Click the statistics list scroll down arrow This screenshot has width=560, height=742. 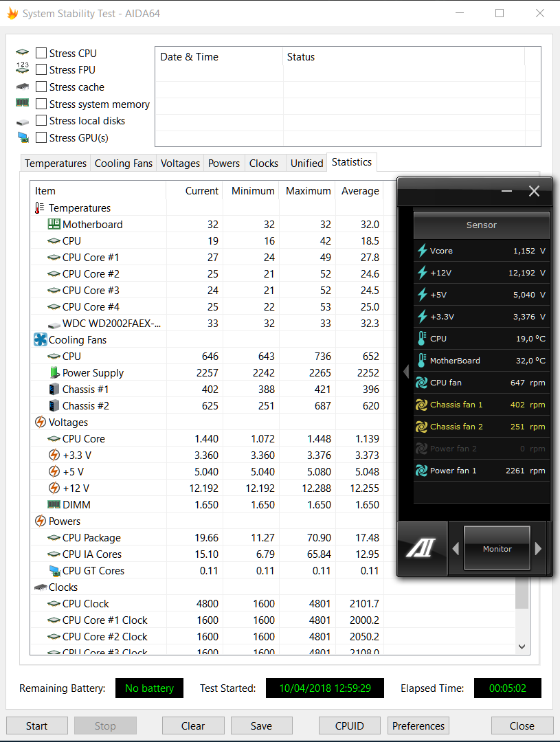point(522,647)
